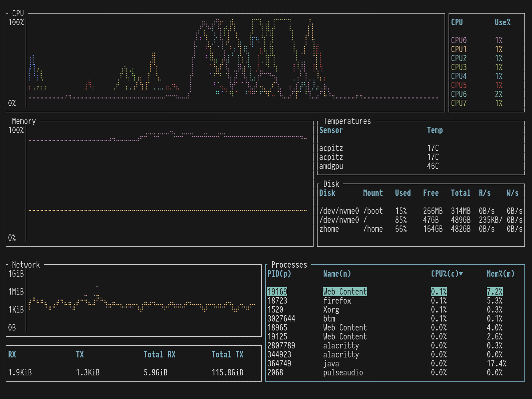Click the 1MiB axis label in Network graph
Screen dimensions: 532x399
tap(16, 292)
